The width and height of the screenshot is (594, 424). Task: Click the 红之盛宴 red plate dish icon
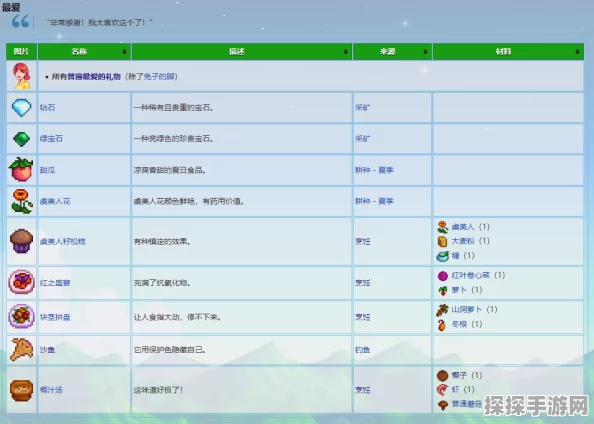pos(21,282)
